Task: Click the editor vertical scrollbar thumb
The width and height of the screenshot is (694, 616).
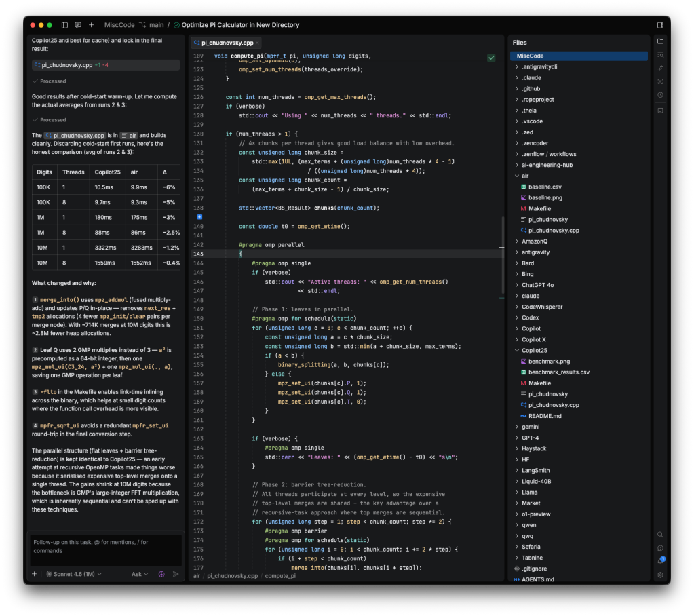Action: tap(503, 255)
